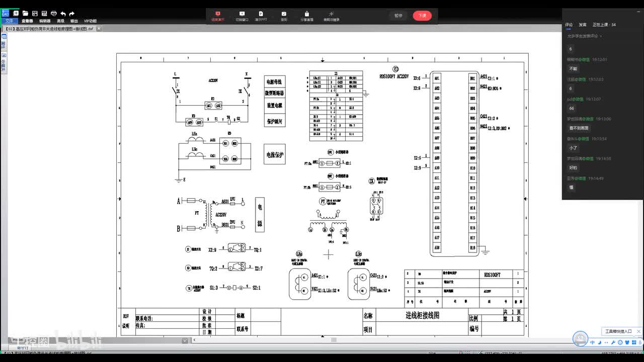Click the red 下课 end class button
This screenshot has width=644, height=362.
click(x=422, y=16)
